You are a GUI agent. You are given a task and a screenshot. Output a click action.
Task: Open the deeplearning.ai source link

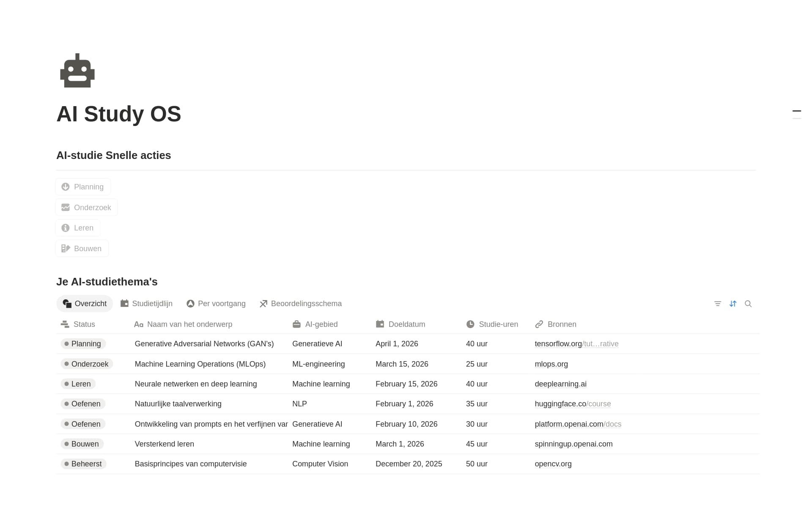click(560, 384)
